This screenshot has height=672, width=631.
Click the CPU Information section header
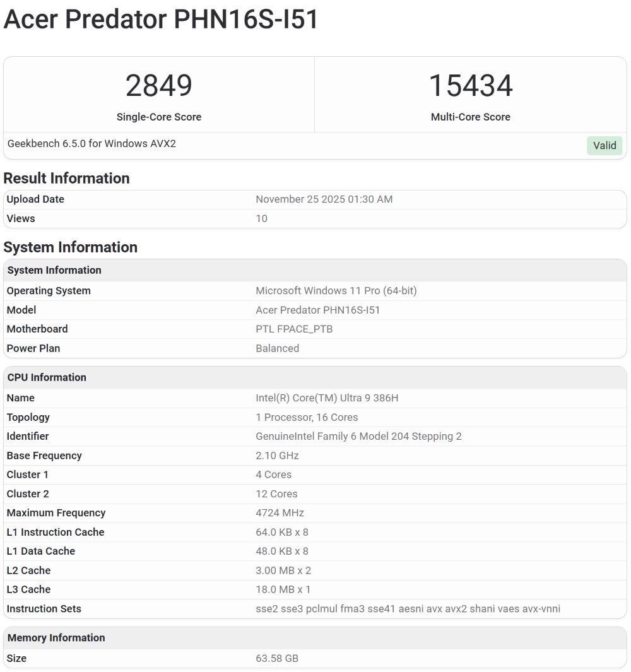point(47,377)
